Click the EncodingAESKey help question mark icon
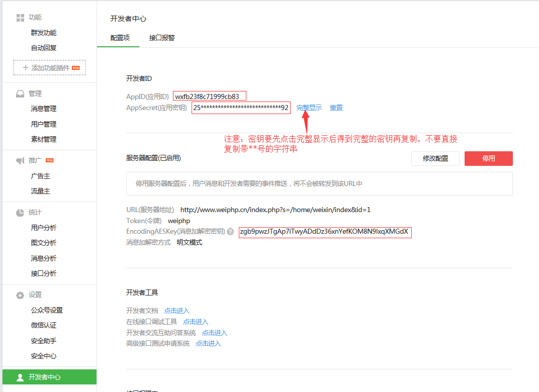The height and width of the screenshot is (392, 539). [x=230, y=232]
